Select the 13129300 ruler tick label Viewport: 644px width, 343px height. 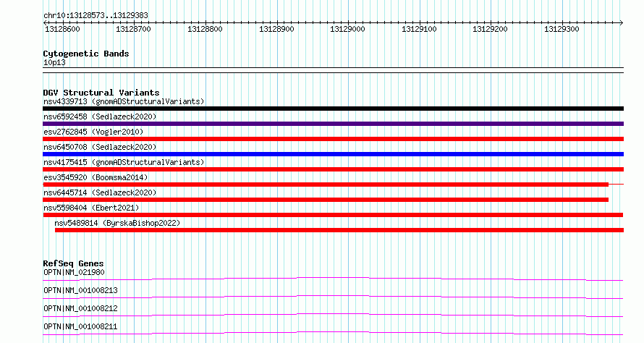[x=562, y=29]
